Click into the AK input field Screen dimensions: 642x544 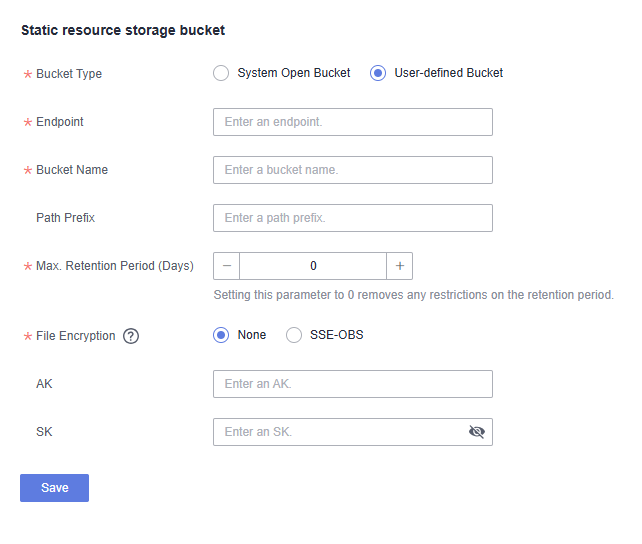[x=352, y=384]
